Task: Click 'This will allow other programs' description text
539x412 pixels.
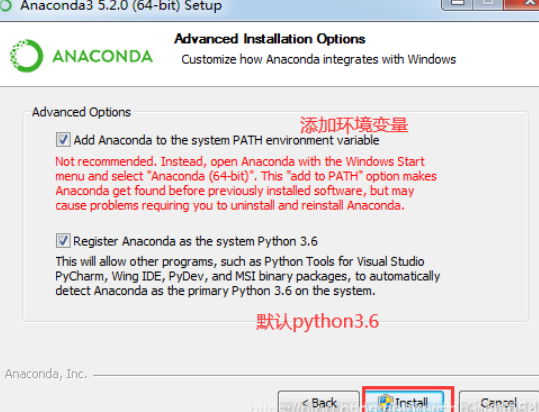Action: (x=248, y=276)
